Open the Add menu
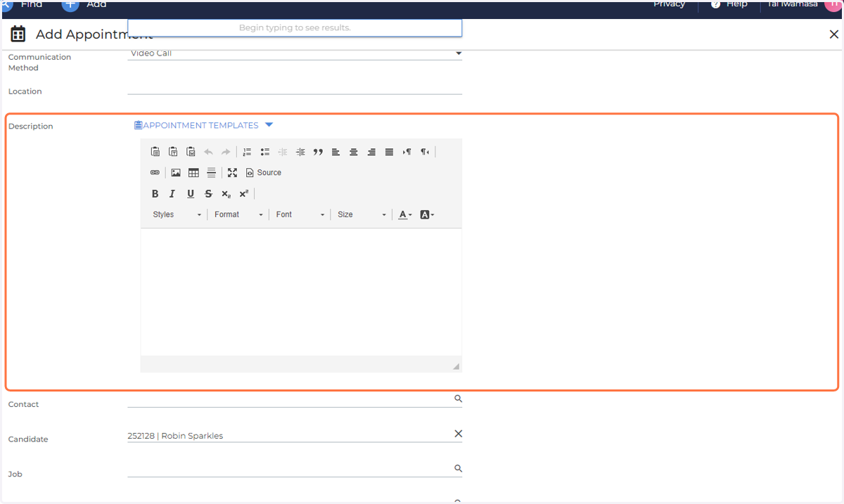This screenshot has width=844, height=504. pos(84,5)
